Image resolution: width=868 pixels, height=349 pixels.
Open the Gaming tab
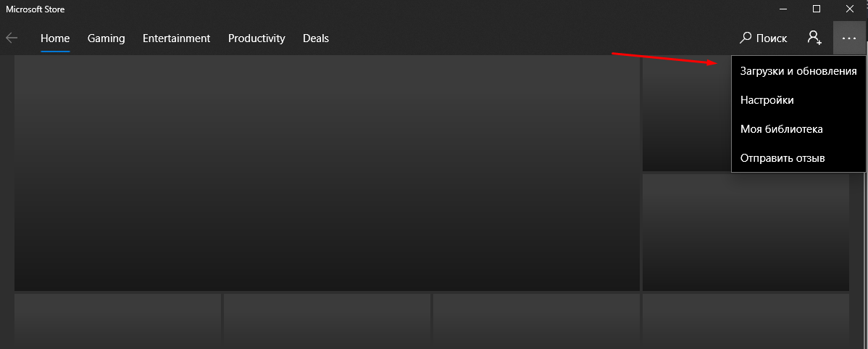point(106,38)
